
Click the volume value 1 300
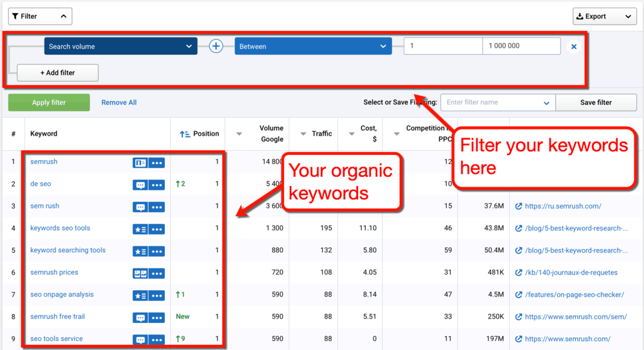tap(275, 228)
